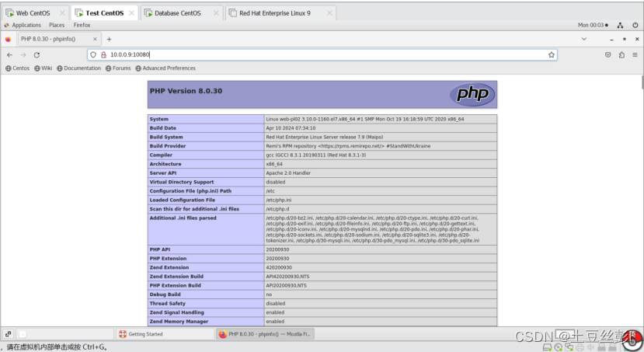Select the System row label
644x352 pixels.
[159, 119]
